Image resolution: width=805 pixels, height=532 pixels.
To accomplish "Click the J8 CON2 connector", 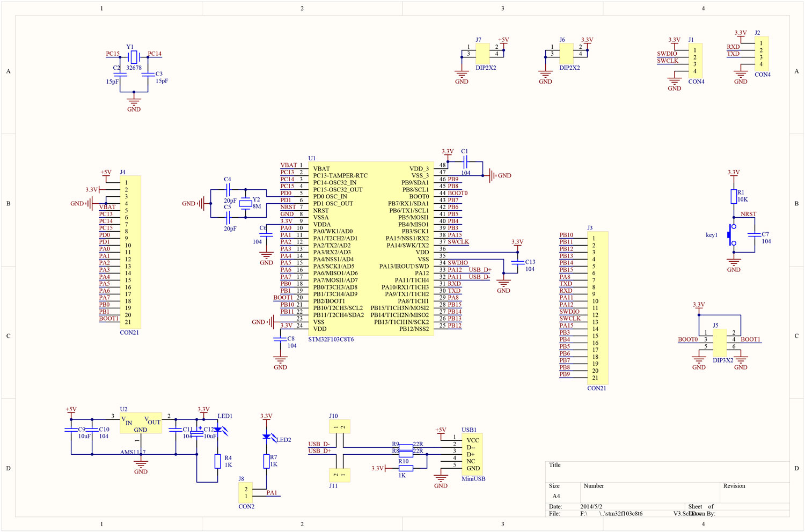I will [x=246, y=492].
